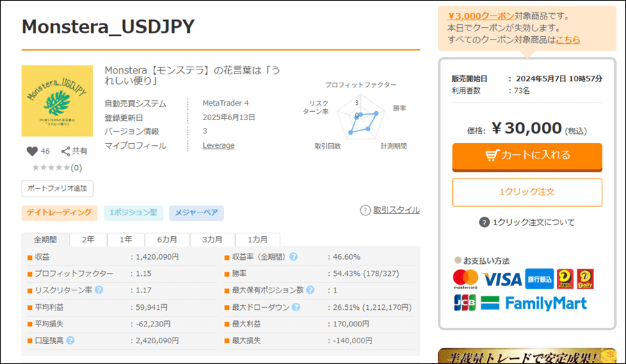Click the heart favorite icon
The width and height of the screenshot is (626, 364).
(x=31, y=151)
